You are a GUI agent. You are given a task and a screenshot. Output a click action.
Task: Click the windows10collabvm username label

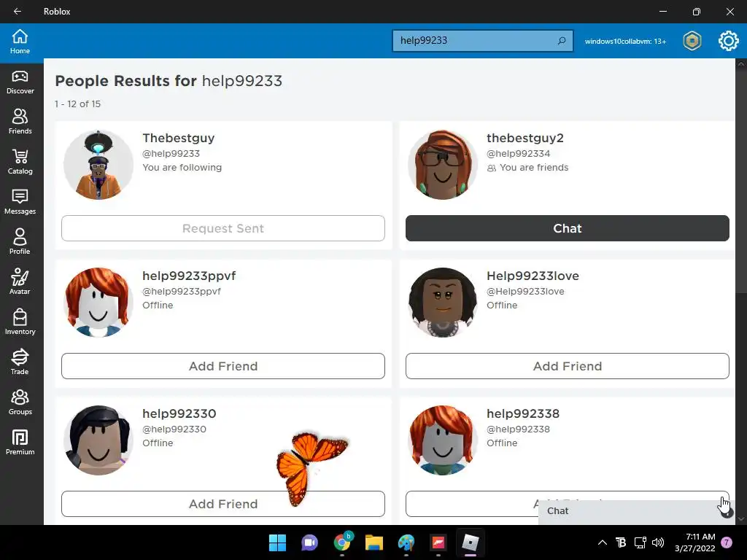pyautogui.click(x=625, y=42)
